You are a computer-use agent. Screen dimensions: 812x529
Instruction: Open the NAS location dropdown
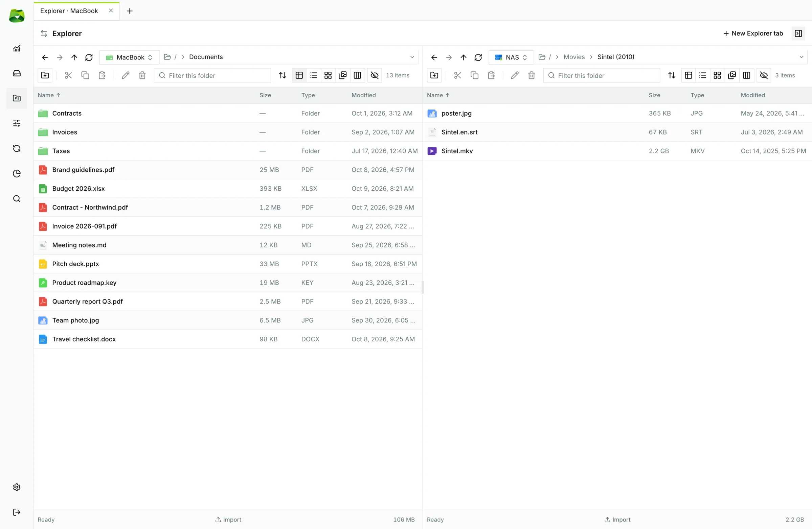[x=511, y=57]
